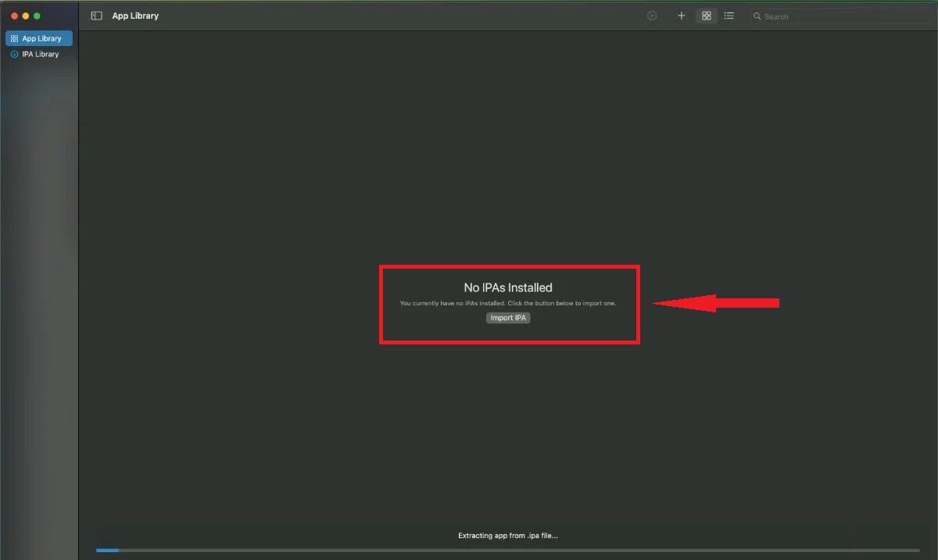
Task: Click the plus icon to add an IPA
Action: tap(681, 16)
